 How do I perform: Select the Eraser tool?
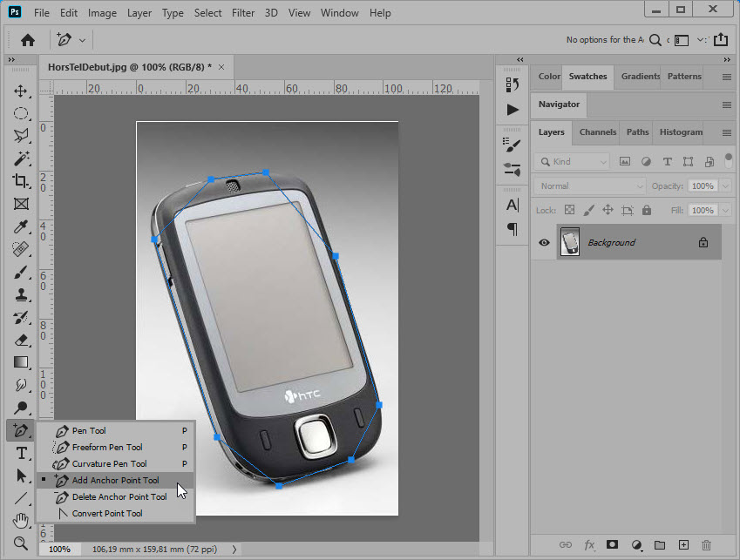click(20, 340)
